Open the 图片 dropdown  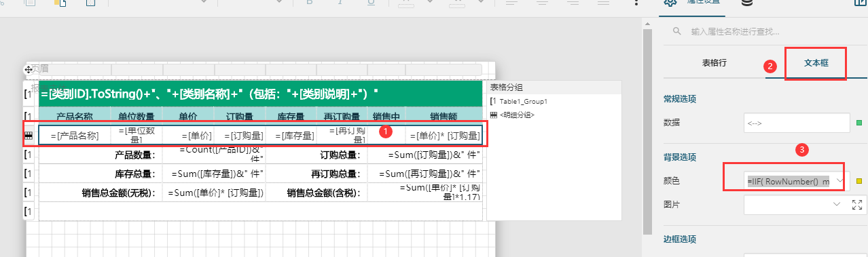(x=836, y=204)
